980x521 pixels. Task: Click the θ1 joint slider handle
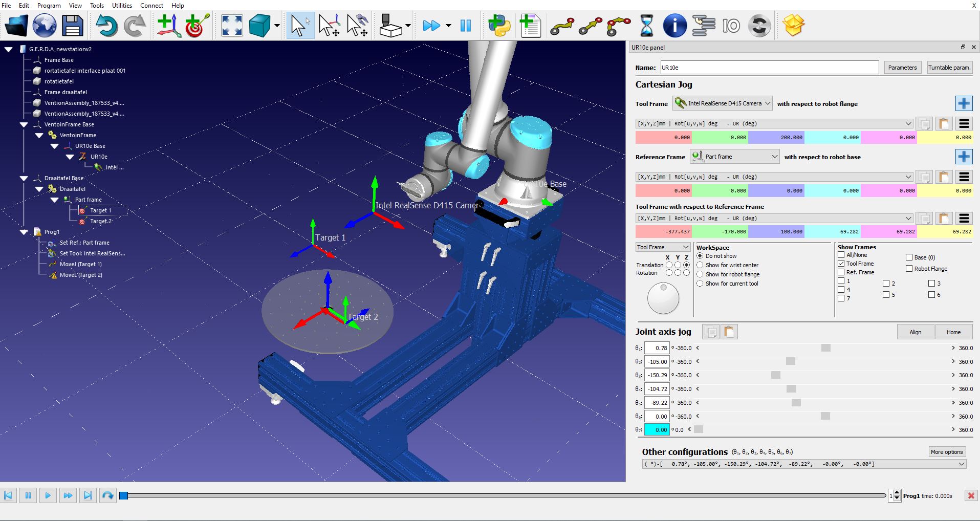point(825,348)
